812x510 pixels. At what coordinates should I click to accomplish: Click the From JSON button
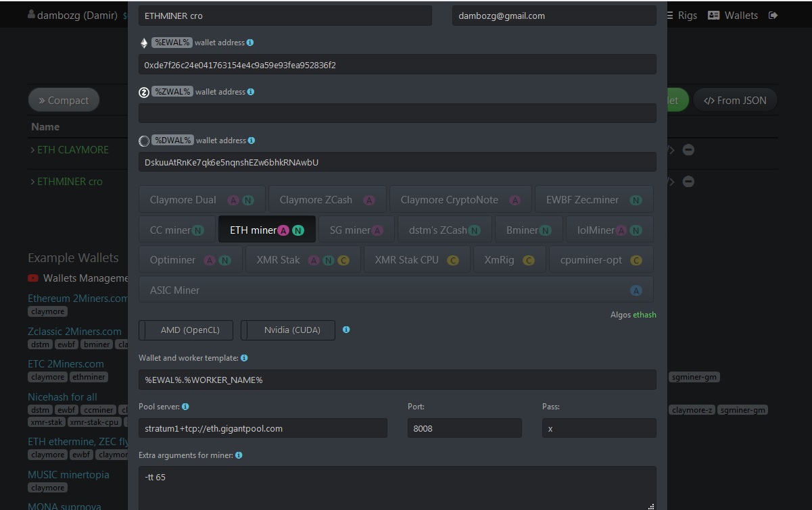735,101
